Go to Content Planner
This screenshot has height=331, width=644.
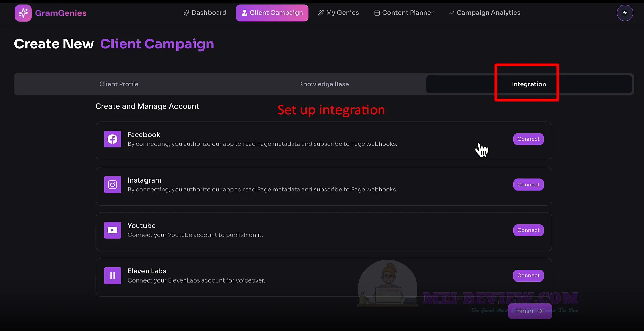404,13
